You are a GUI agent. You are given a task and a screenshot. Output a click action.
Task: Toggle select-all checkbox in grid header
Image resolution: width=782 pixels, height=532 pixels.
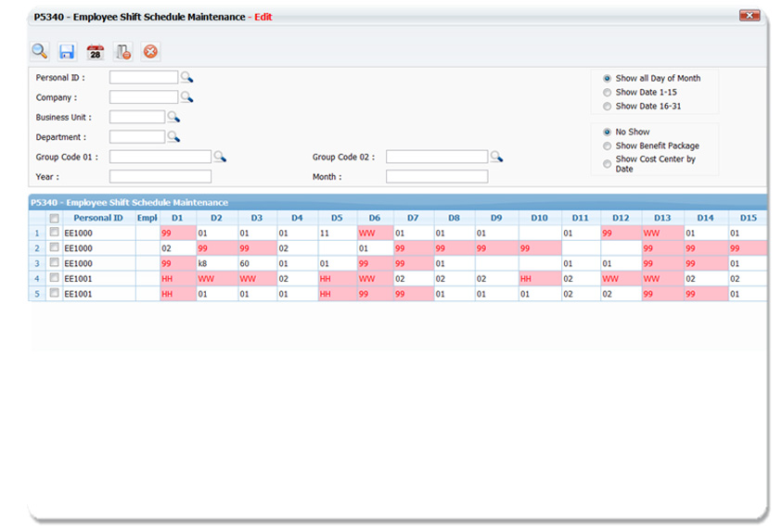[x=54, y=218]
